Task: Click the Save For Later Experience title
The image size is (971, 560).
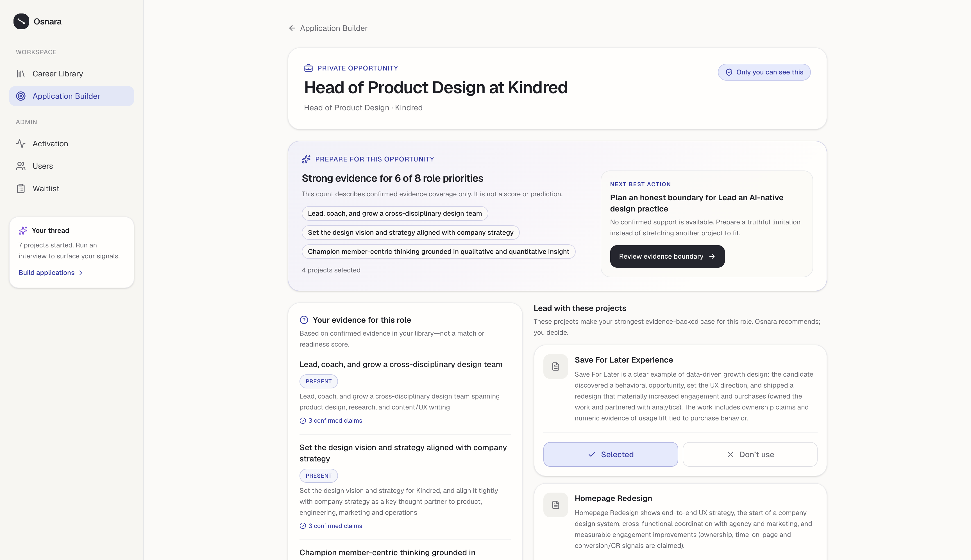Action: click(624, 360)
